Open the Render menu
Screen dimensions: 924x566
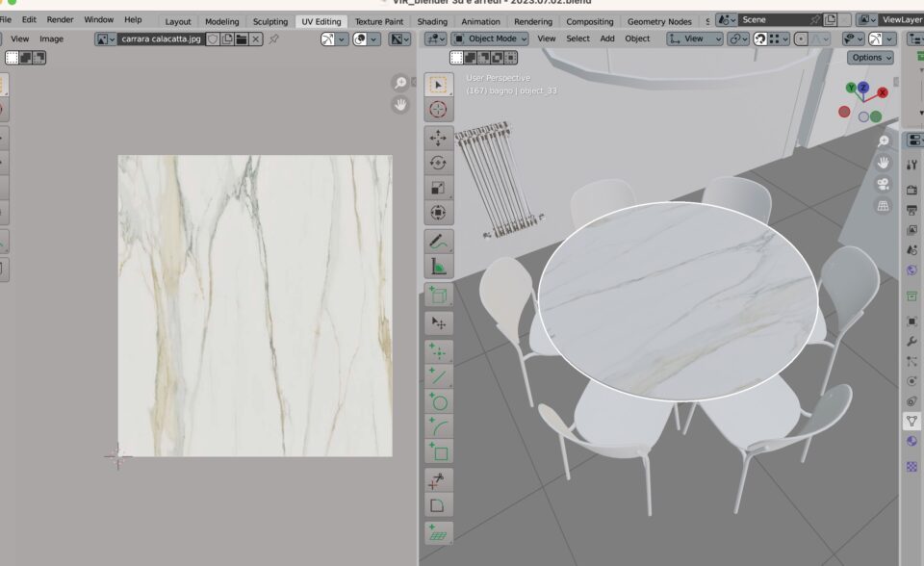[x=60, y=19]
